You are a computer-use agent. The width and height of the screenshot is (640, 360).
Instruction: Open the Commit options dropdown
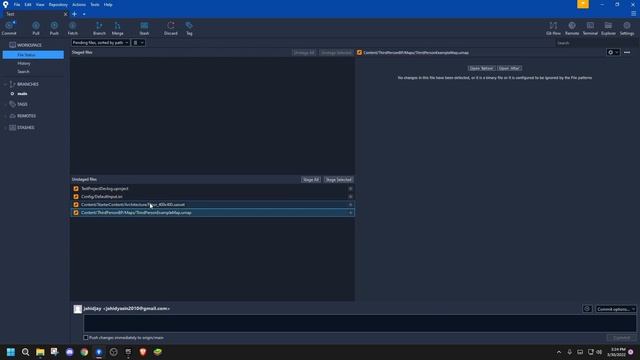pyautogui.click(x=616, y=309)
